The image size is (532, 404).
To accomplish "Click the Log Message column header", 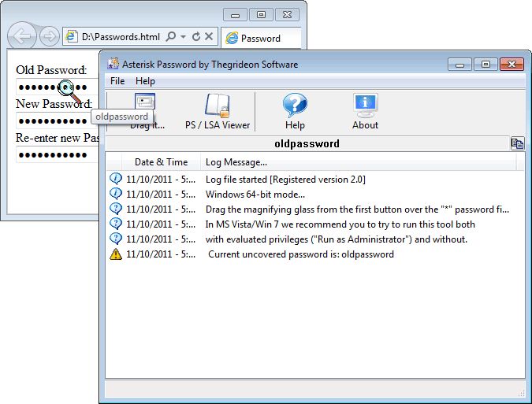I will coord(359,162).
